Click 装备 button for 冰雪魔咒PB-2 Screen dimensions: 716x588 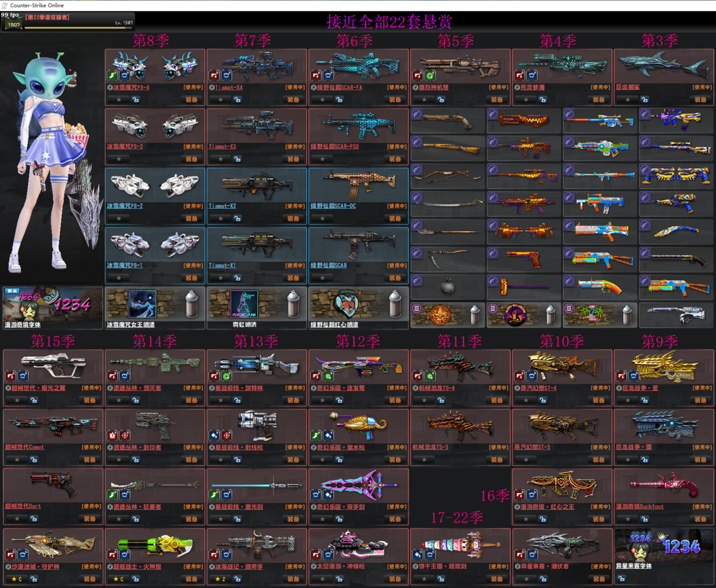[192, 218]
